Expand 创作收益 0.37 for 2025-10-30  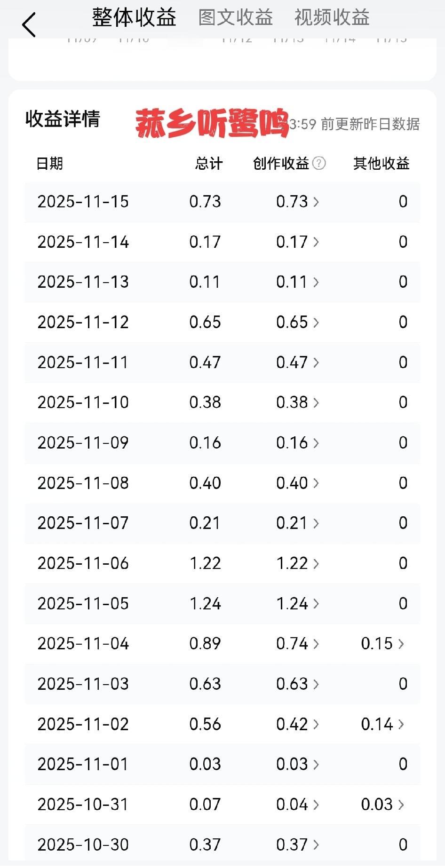[297, 845]
